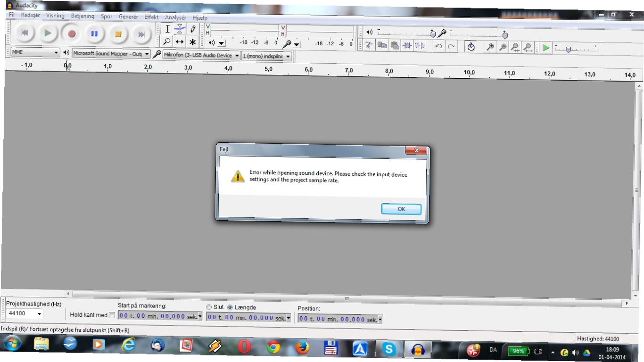Select the Draw pencil tool
The image size is (644, 362).
point(192,29)
